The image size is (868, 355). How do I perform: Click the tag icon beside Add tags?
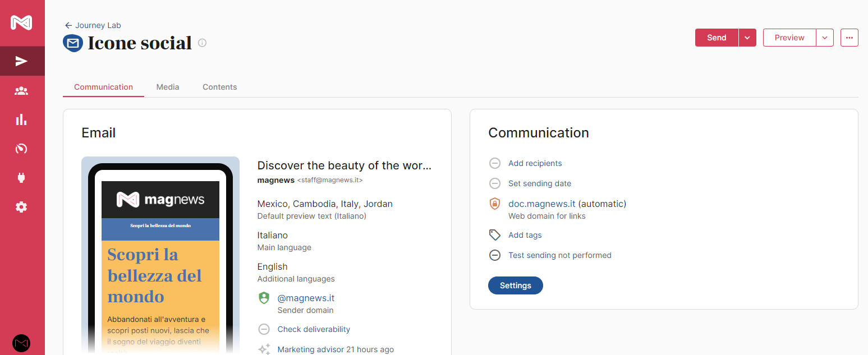click(x=494, y=235)
